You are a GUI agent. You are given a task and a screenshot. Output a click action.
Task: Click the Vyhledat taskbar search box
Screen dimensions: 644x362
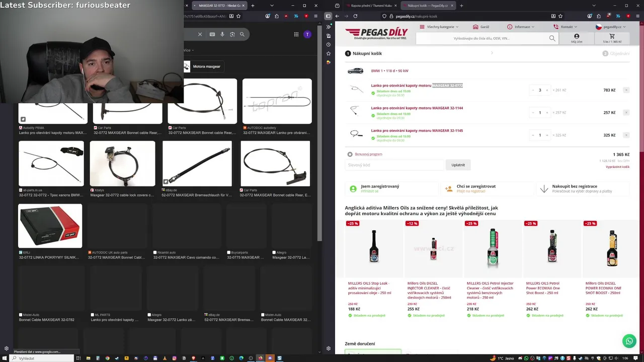[x=41, y=358]
